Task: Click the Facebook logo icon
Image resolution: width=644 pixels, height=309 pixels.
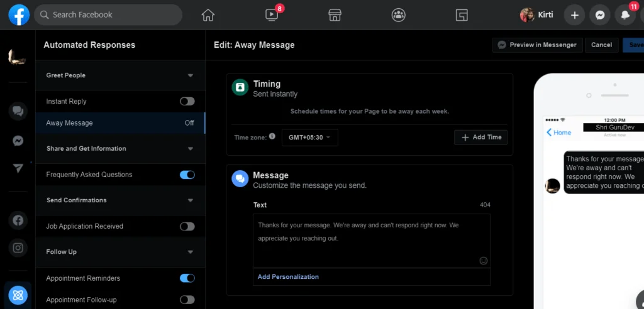Action: [19, 15]
